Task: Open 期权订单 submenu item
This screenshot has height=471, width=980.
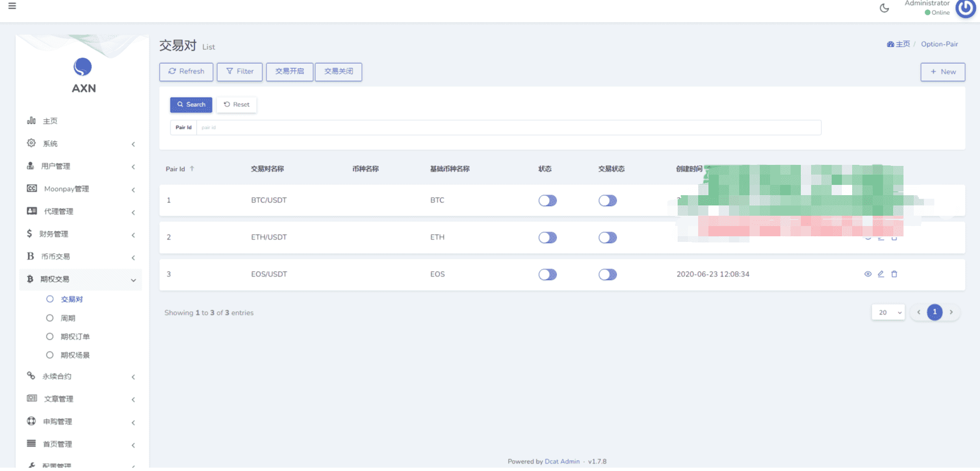Action: point(75,336)
